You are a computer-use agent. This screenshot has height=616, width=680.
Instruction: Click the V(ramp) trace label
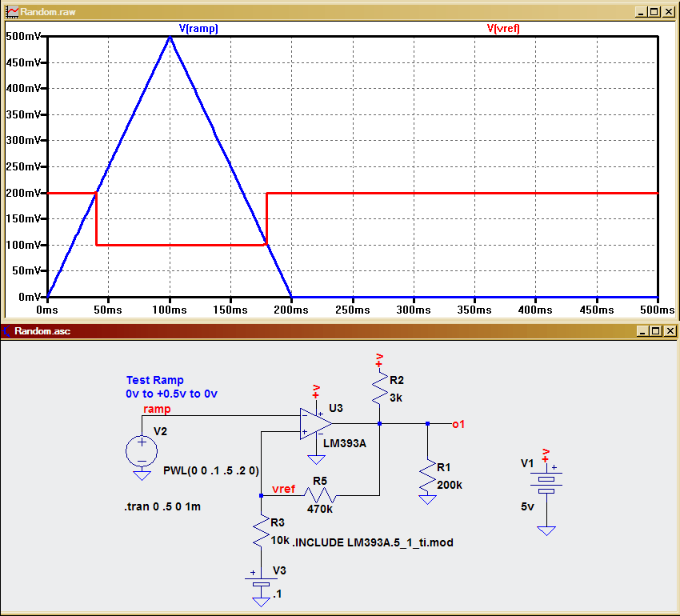point(198,29)
